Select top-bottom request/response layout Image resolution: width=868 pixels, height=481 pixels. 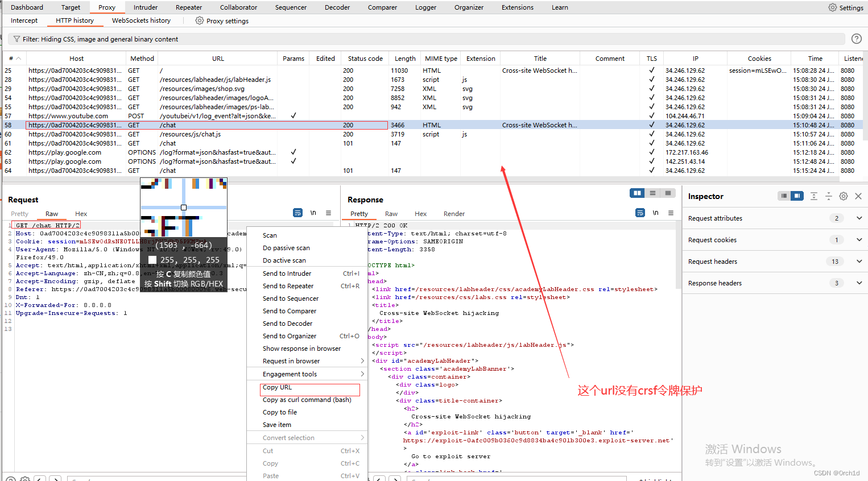[x=652, y=193]
